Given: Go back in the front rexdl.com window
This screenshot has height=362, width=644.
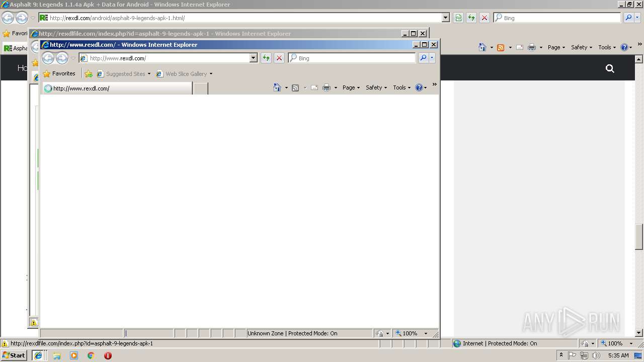Looking at the screenshot, I should click(x=48, y=58).
